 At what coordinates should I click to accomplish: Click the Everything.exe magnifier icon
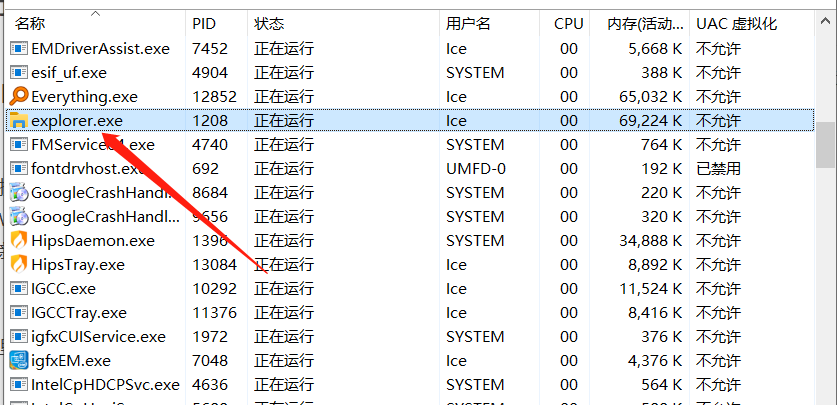(x=19, y=97)
